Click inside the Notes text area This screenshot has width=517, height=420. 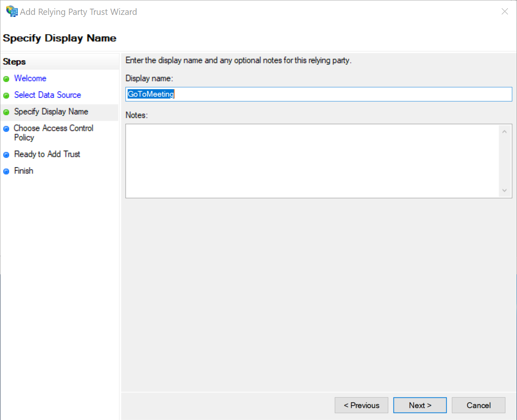click(312, 161)
